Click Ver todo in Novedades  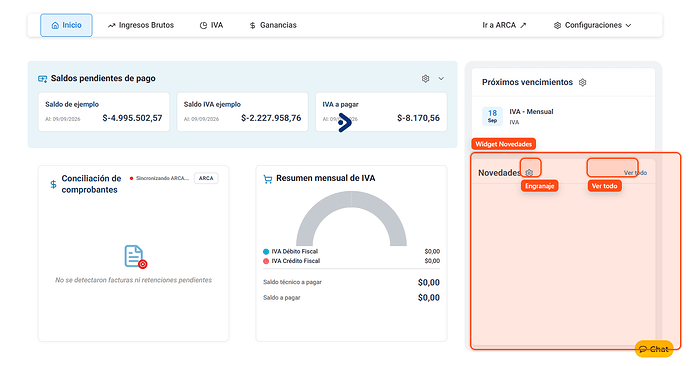tap(635, 173)
